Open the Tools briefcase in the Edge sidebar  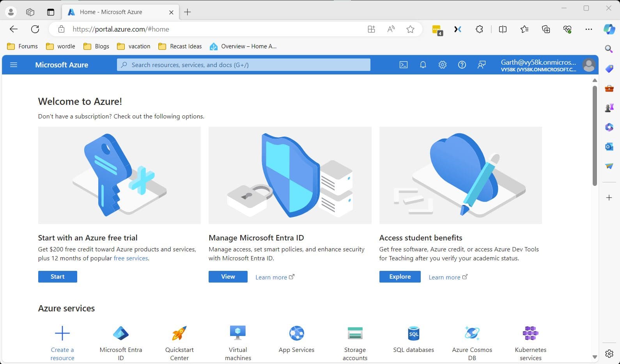[x=609, y=88]
